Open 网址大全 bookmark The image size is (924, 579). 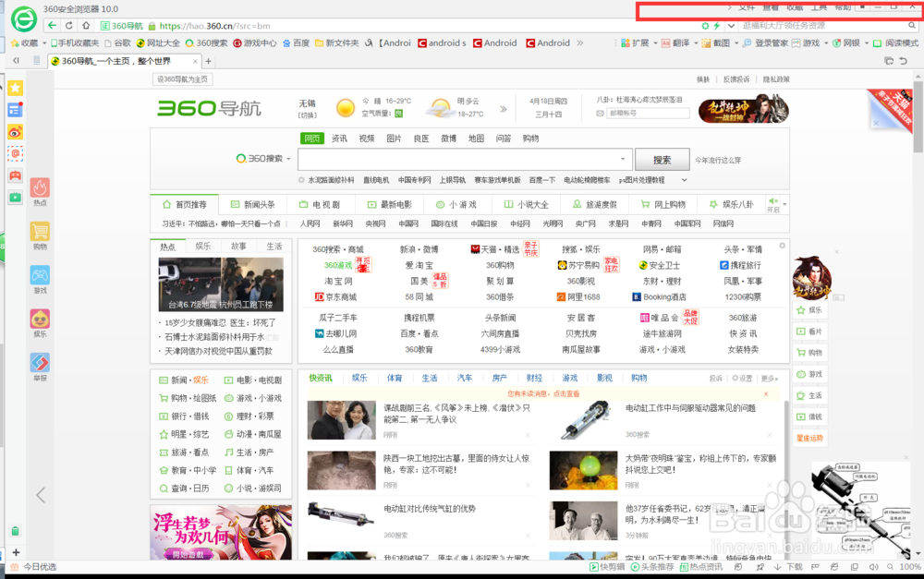[158, 43]
